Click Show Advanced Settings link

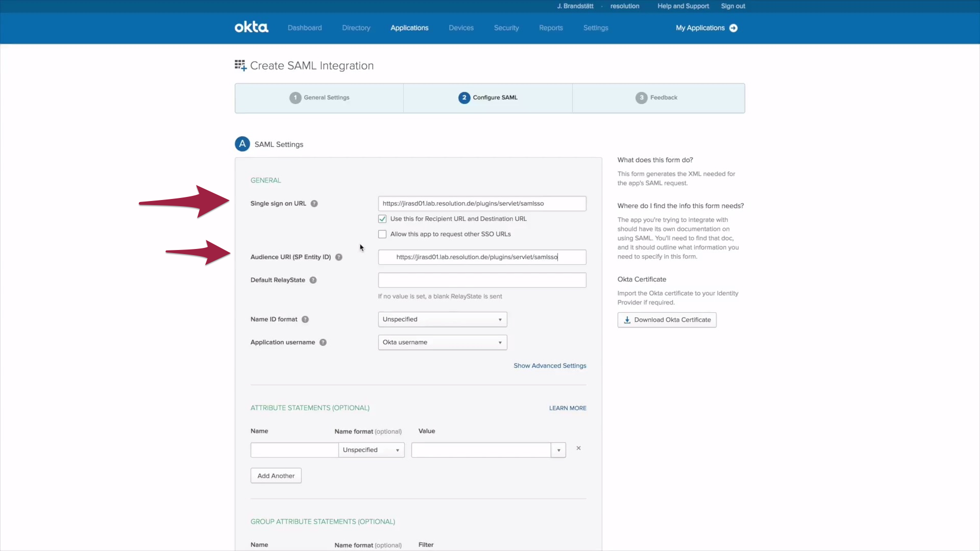550,366
